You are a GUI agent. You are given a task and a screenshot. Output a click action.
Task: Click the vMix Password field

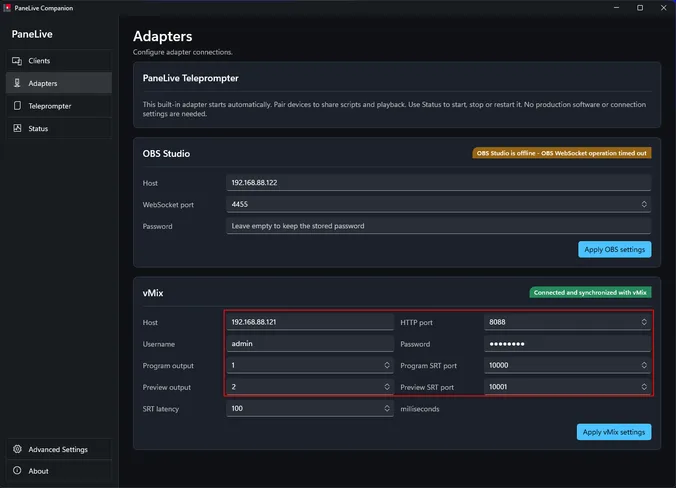[x=567, y=344]
